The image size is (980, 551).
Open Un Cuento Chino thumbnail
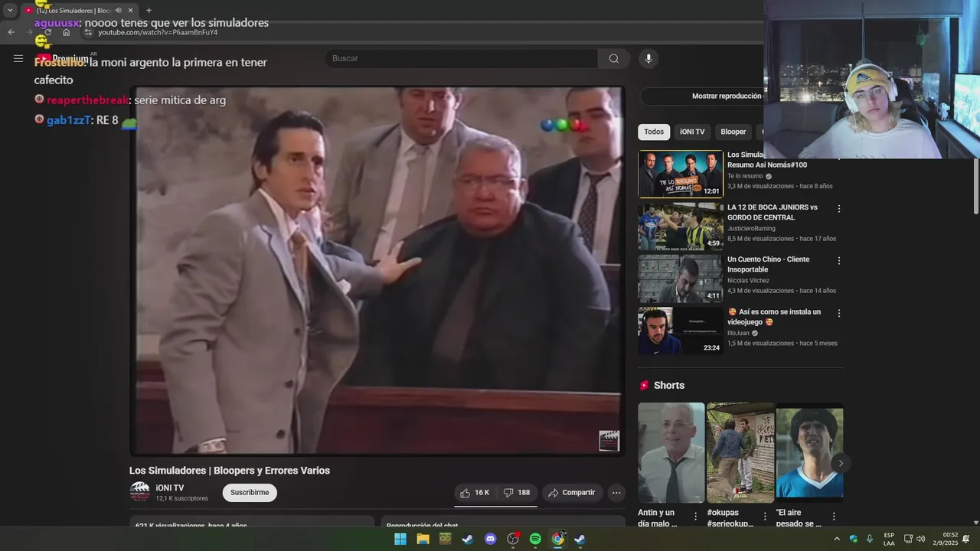click(x=681, y=279)
